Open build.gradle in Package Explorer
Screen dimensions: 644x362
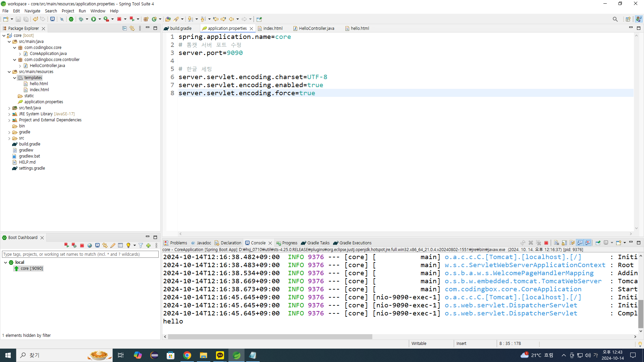[30, 144]
